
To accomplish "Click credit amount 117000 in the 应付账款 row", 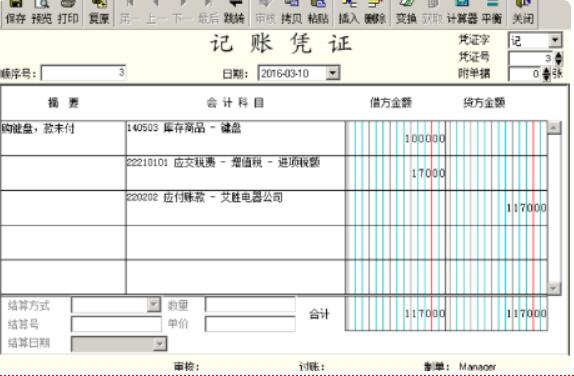I will point(526,208).
